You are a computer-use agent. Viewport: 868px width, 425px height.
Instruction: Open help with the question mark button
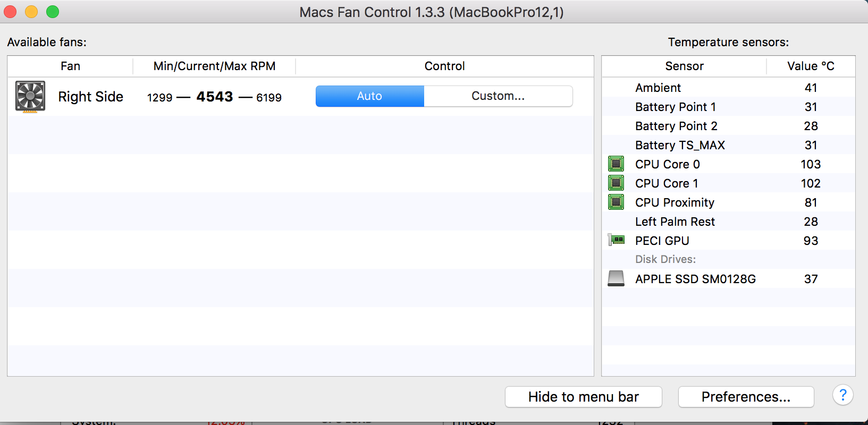coord(843,395)
